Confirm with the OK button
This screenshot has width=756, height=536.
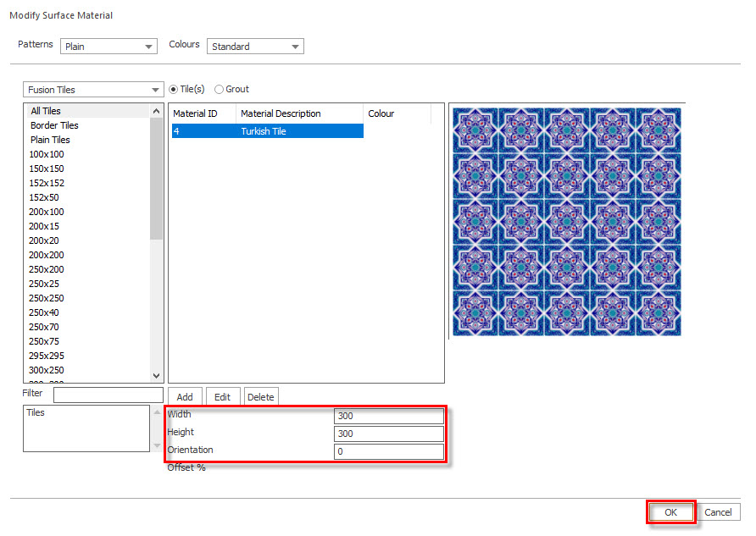coord(670,512)
